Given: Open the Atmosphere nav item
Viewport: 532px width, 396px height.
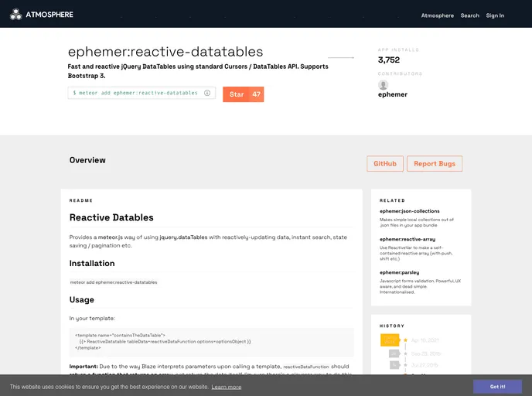Looking at the screenshot, I should [x=438, y=15].
